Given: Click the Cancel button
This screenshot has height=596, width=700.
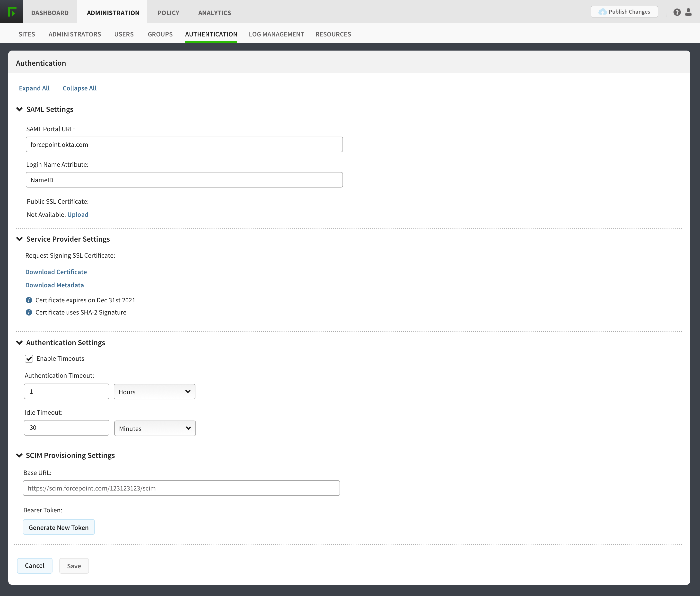Looking at the screenshot, I should pyautogui.click(x=35, y=566).
